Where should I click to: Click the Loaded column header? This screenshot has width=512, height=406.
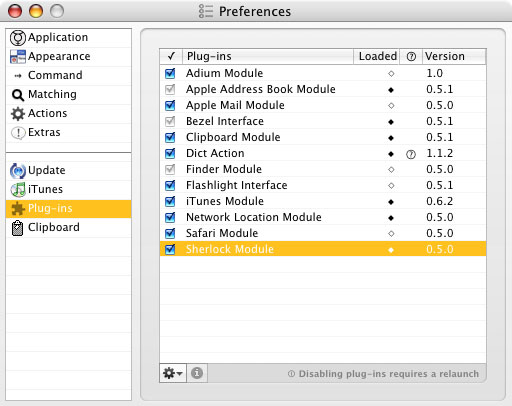pyautogui.click(x=377, y=56)
